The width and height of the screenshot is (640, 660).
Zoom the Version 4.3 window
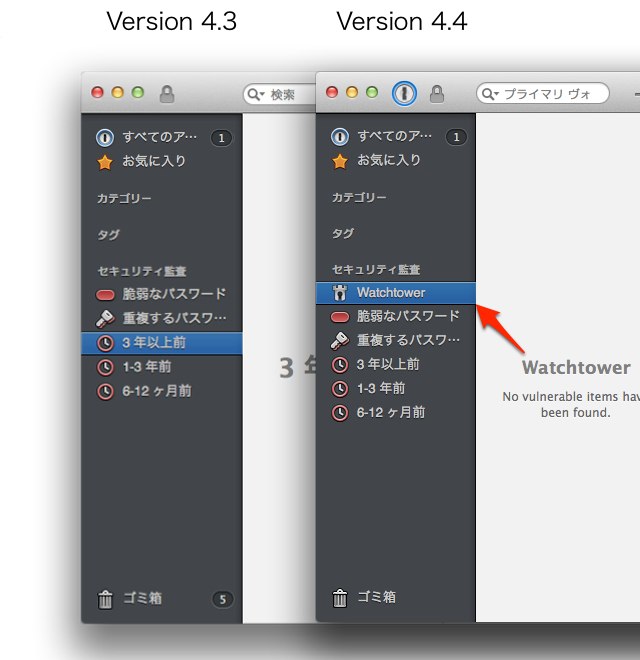pos(138,93)
